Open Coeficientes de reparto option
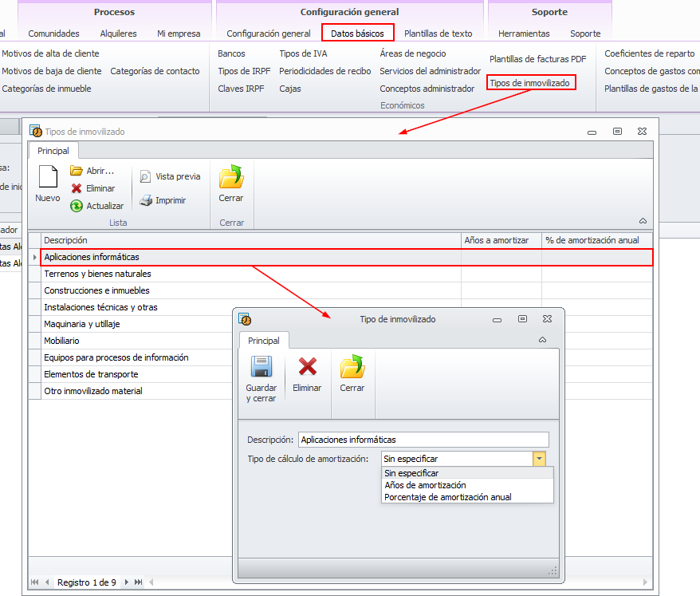The height and width of the screenshot is (596, 700). coord(650,53)
